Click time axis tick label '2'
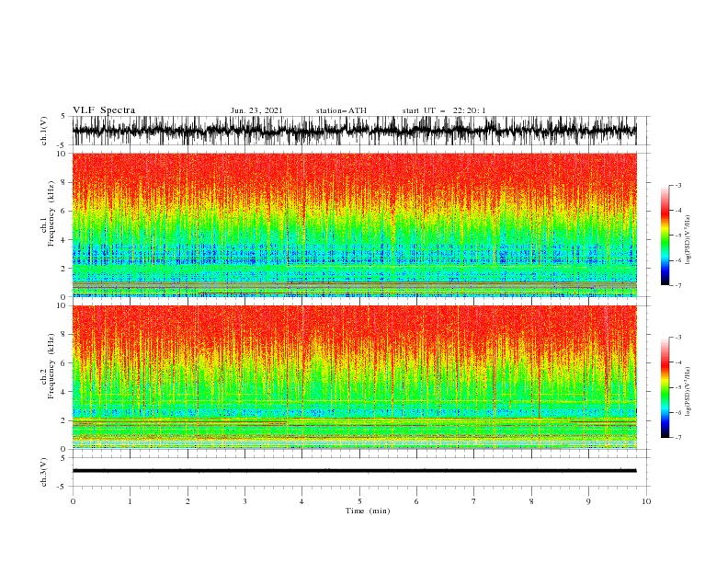 tap(188, 501)
